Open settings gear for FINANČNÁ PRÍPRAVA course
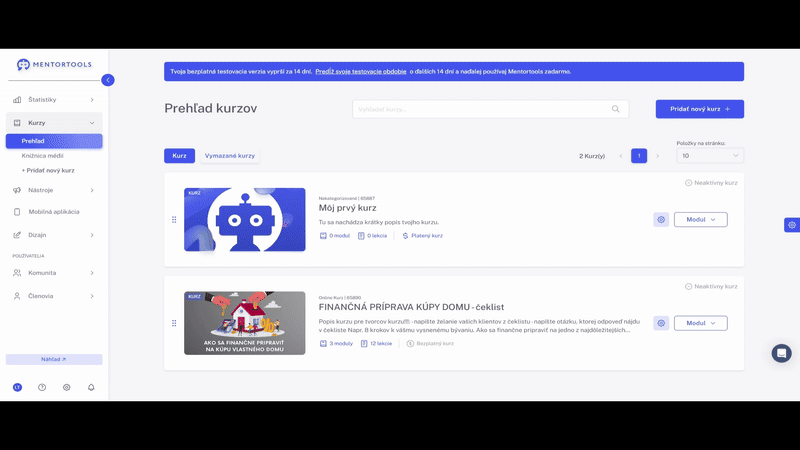The width and height of the screenshot is (800, 450). [661, 323]
